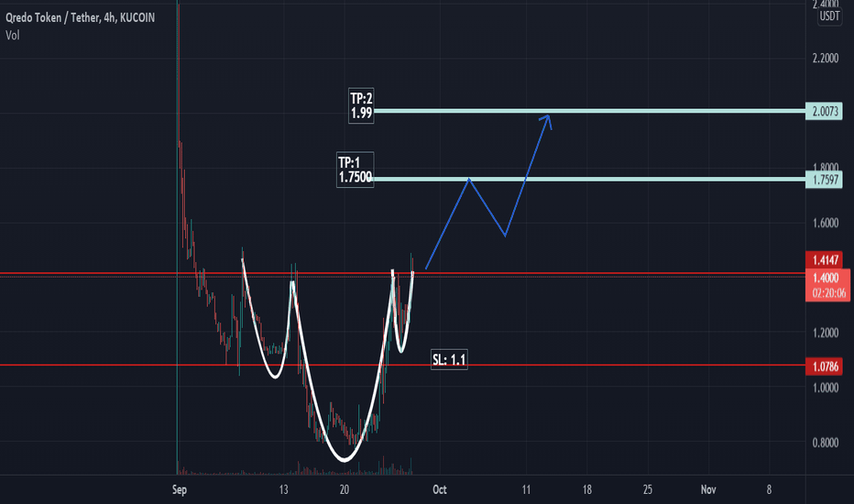Click the Vol indicator label
This screenshot has width=854, height=504.
[x=12, y=36]
